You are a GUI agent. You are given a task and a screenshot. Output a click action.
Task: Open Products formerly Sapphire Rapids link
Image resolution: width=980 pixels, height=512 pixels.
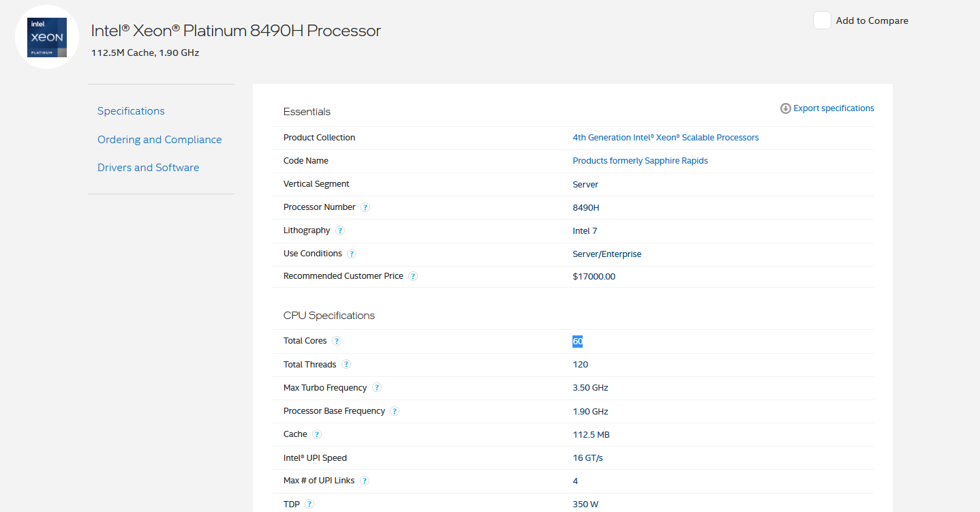640,161
